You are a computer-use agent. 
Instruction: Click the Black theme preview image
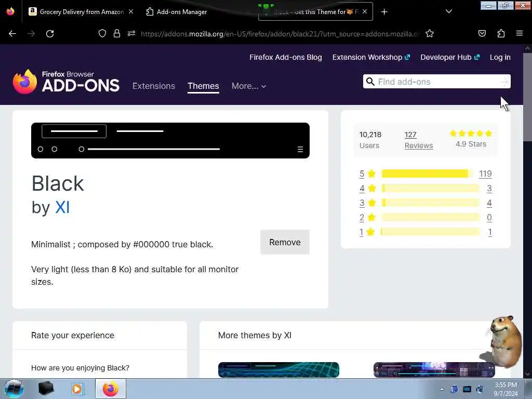click(x=170, y=140)
